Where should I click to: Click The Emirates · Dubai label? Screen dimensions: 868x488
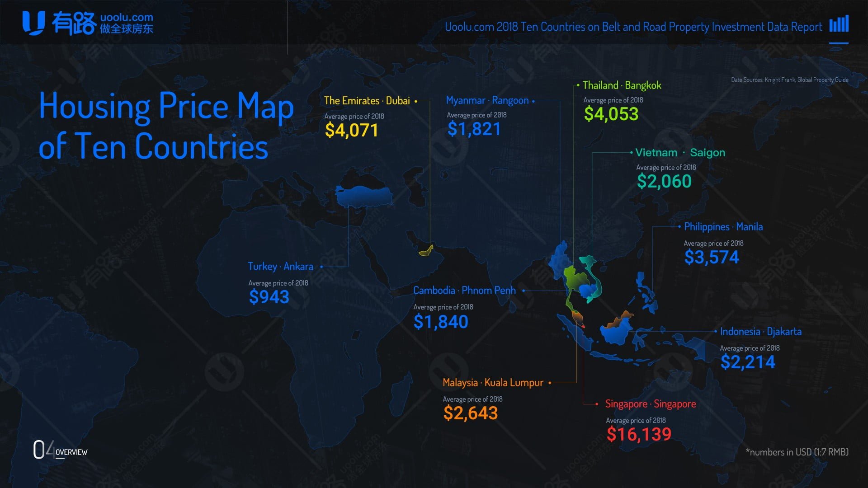367,101
